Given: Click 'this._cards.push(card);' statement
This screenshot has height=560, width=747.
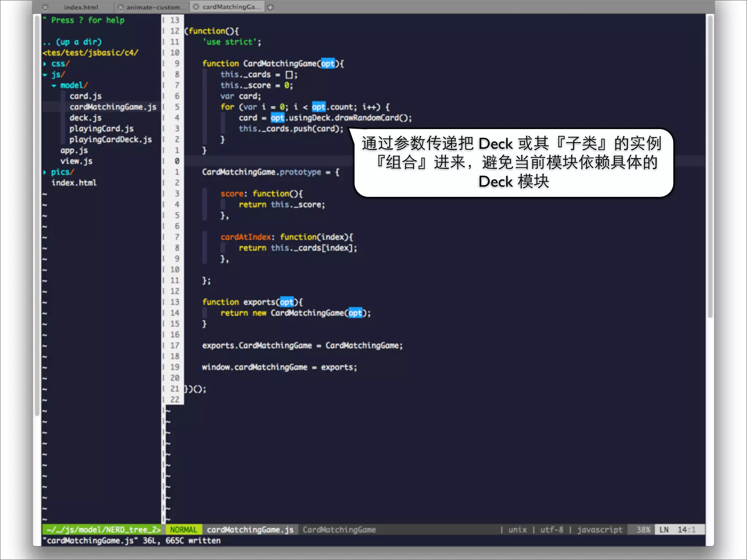Looking at the screenshot, I should point(291,129).
